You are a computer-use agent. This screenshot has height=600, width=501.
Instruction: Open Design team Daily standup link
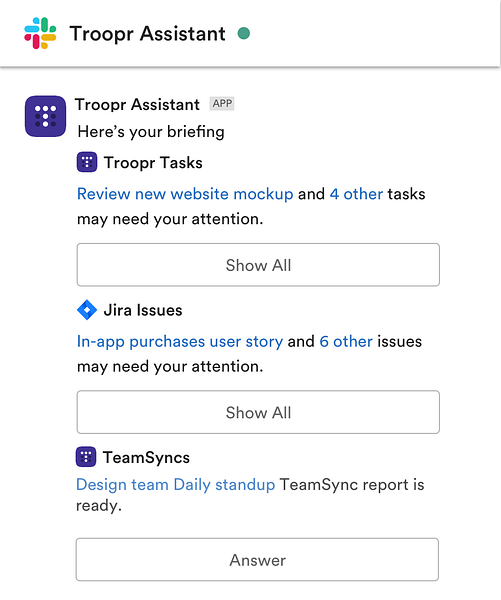coord(176,484)
